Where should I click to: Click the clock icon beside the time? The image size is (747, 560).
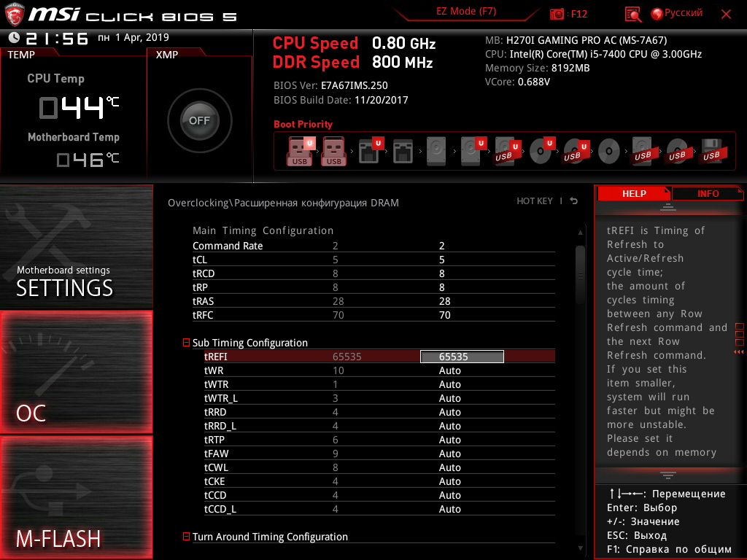tap(14, 38)
